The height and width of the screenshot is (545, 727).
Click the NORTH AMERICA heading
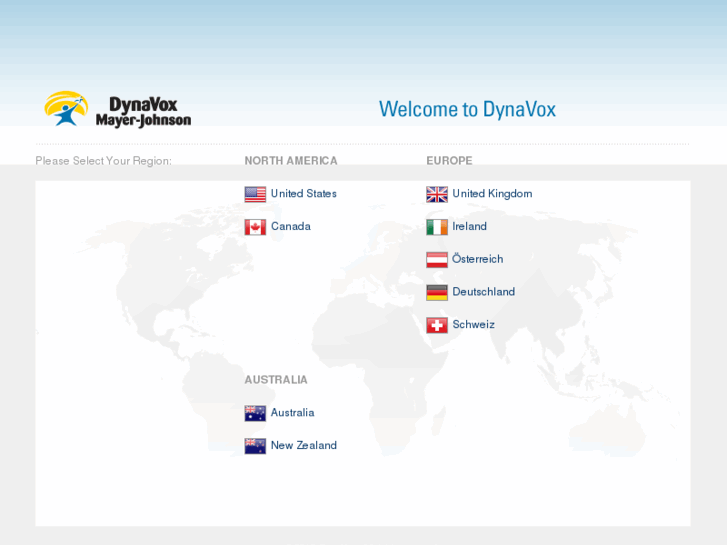[291, 160]
